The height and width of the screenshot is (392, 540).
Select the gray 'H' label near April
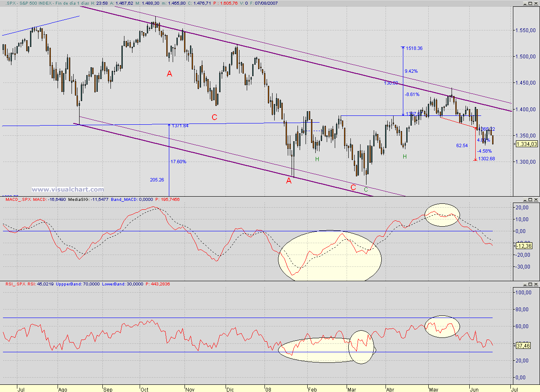[405, 157]
